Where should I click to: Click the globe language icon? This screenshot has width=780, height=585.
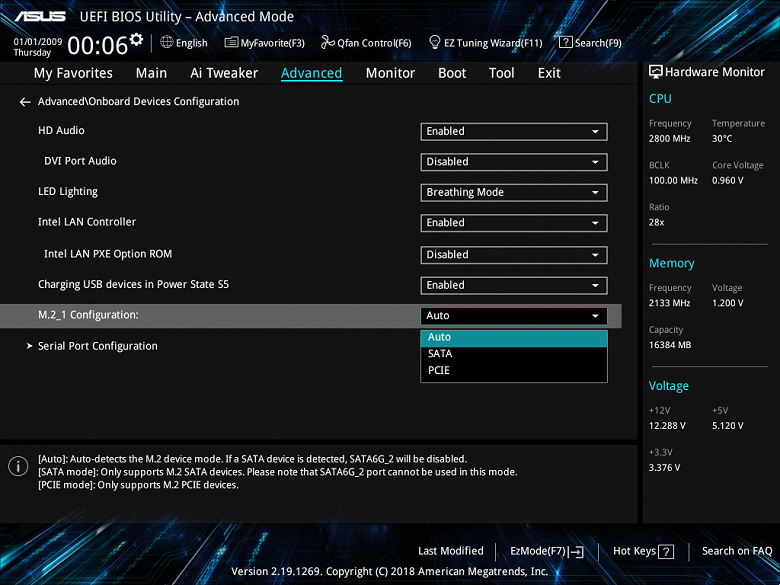167,42
